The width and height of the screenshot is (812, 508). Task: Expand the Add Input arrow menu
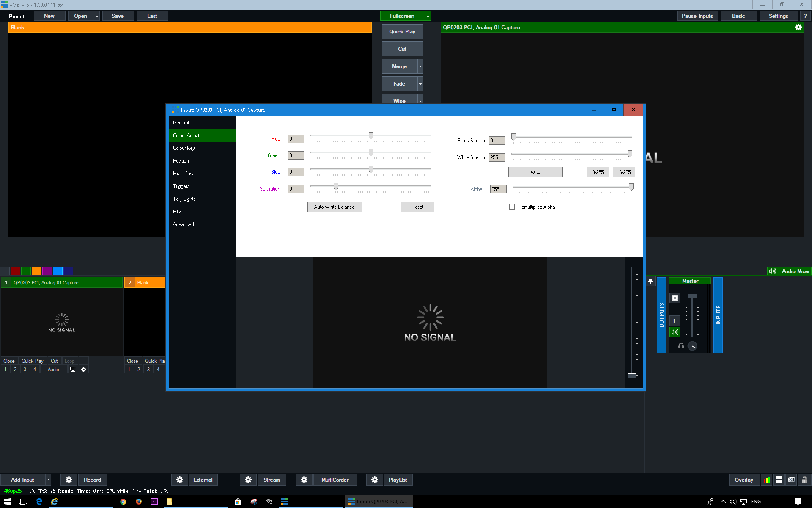click(48, 480)
